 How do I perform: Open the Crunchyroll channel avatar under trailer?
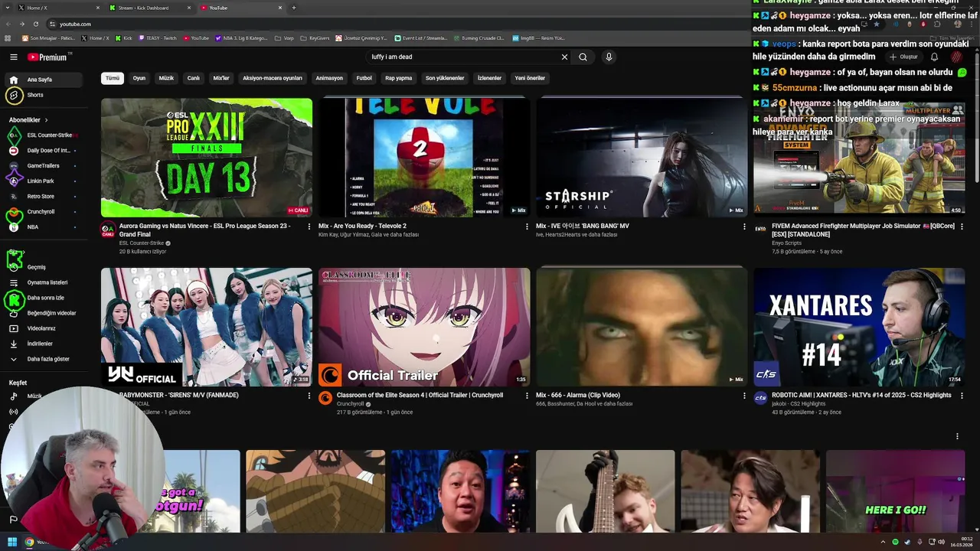coord(325,398)
